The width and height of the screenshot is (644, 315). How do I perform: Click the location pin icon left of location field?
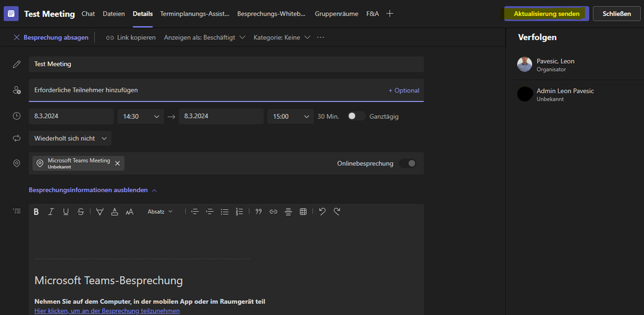click(16, 163)
